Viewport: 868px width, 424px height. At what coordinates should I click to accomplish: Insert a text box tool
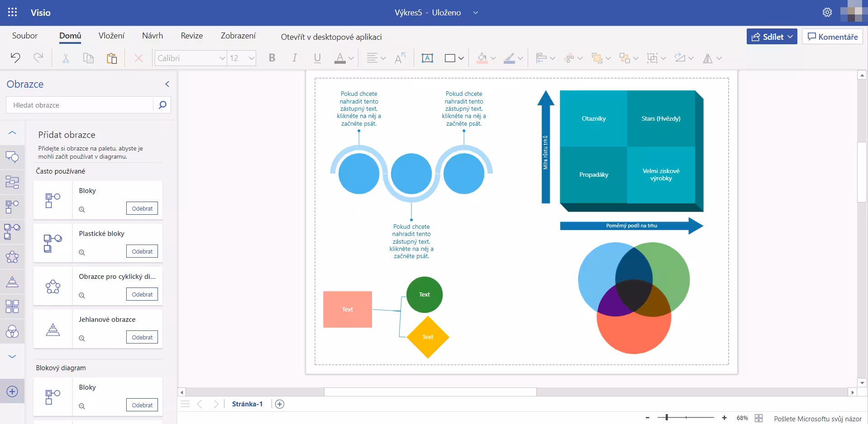pos(427,58)
